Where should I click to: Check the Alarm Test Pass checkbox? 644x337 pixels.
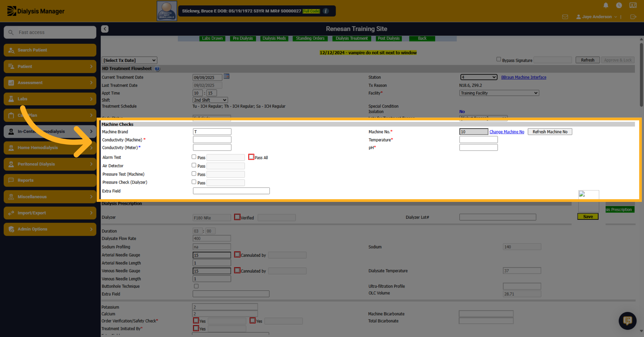194,157
